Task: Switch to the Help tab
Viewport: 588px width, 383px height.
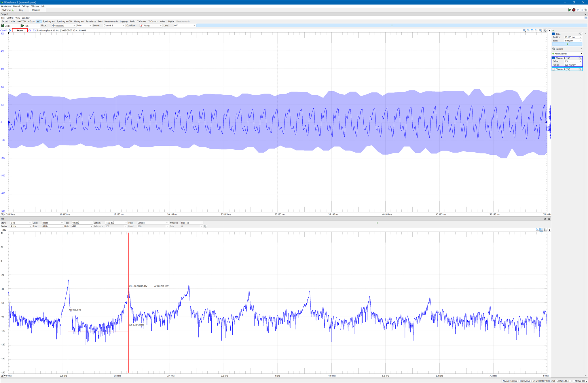Action: [x=21, y=10]
